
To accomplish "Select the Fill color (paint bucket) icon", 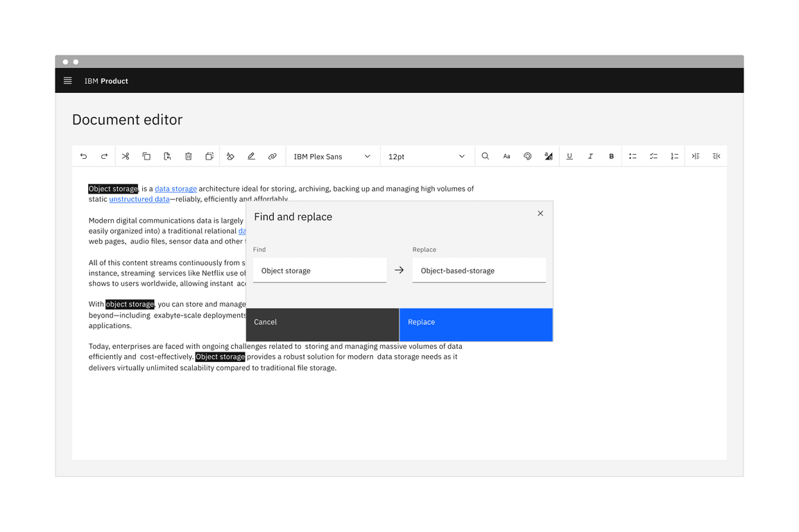I will click(x=230, y=156).
